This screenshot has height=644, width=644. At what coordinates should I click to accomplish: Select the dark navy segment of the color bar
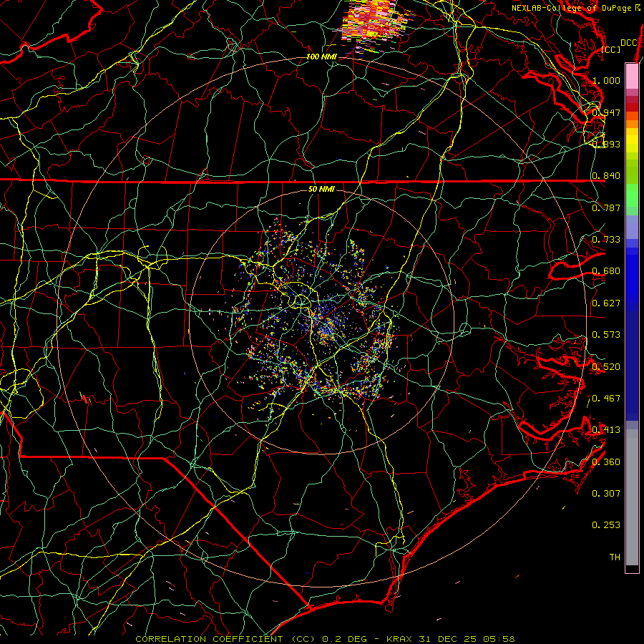tap(632, 366)
